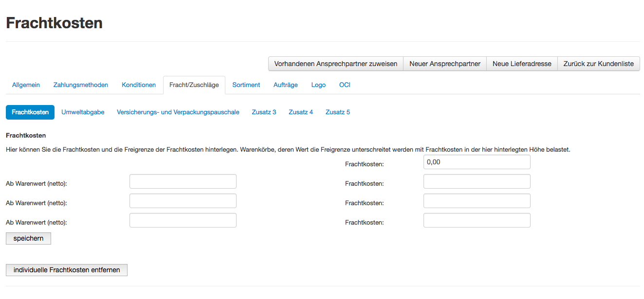
Task: Open the Sortiment tab
Action: coord(246,85)
